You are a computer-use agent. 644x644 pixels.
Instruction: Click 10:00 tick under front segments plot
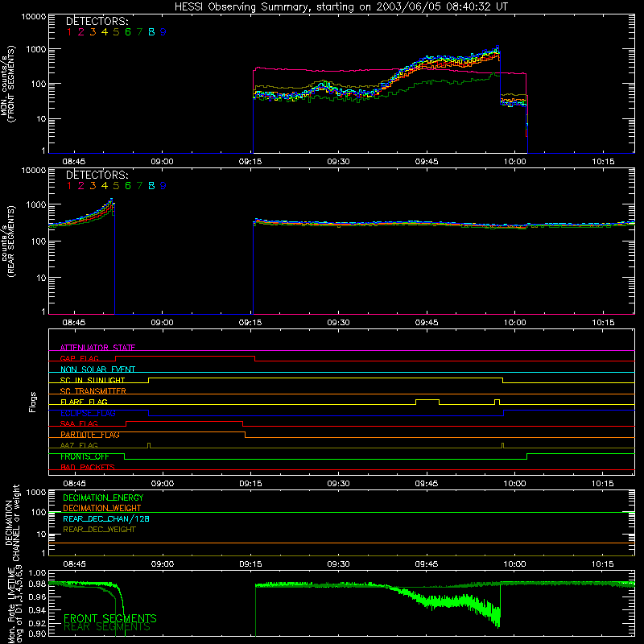click(x=514, y=162)
